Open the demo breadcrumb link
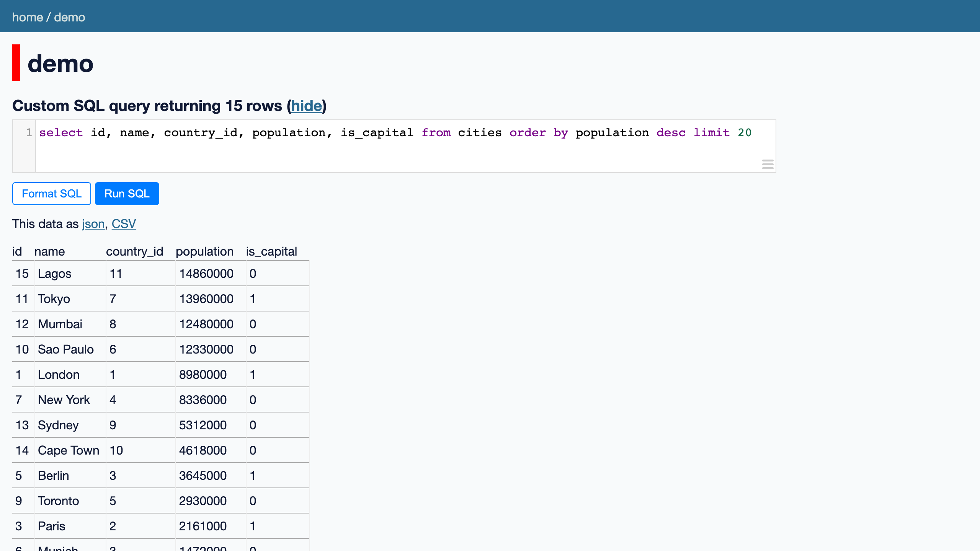The width and height of the screenshot is (980, 551). coord(70,17)
